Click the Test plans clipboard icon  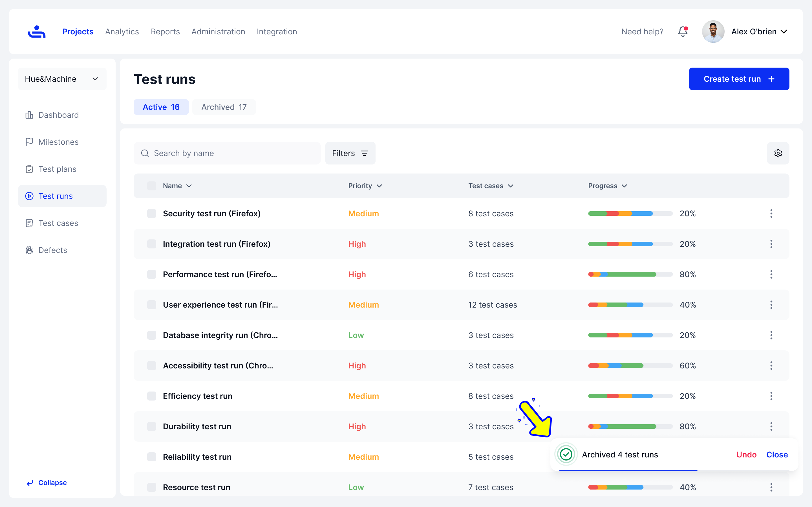pos(29,169)
